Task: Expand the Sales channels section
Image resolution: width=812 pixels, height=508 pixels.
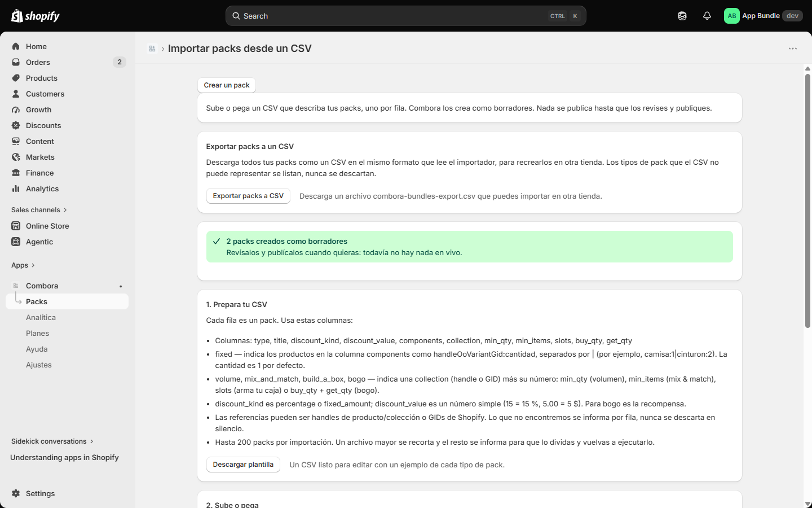Action: pyautogui.click(x=39, y=210)
